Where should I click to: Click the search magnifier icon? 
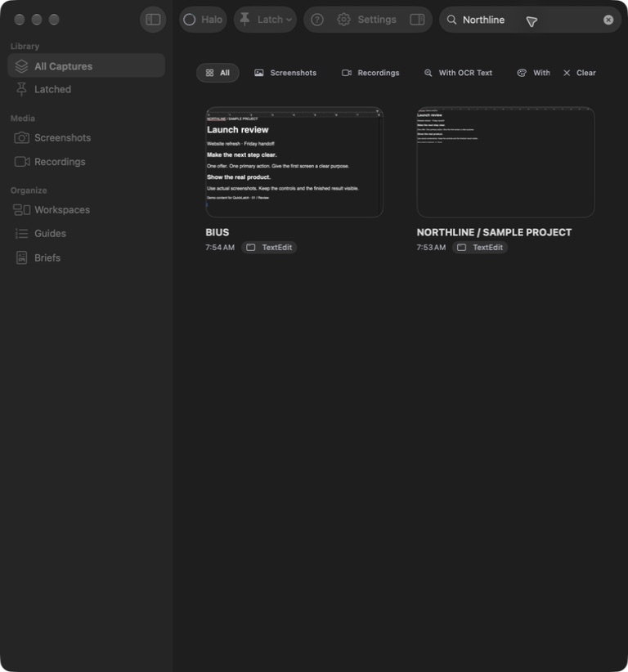pyautogui.click(x=452, y=20)
